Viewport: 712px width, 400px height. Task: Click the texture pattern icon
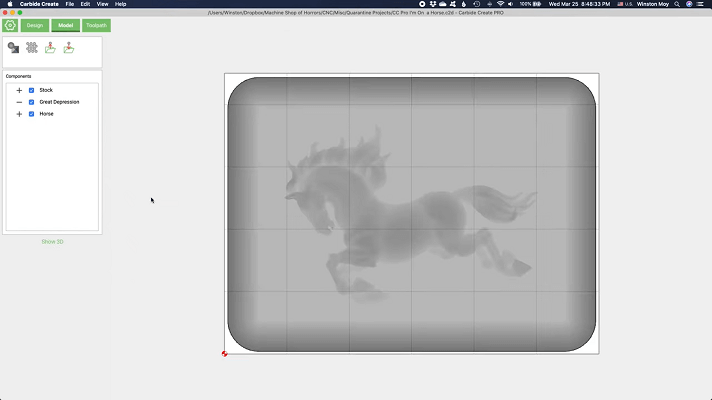click(32, 47)
